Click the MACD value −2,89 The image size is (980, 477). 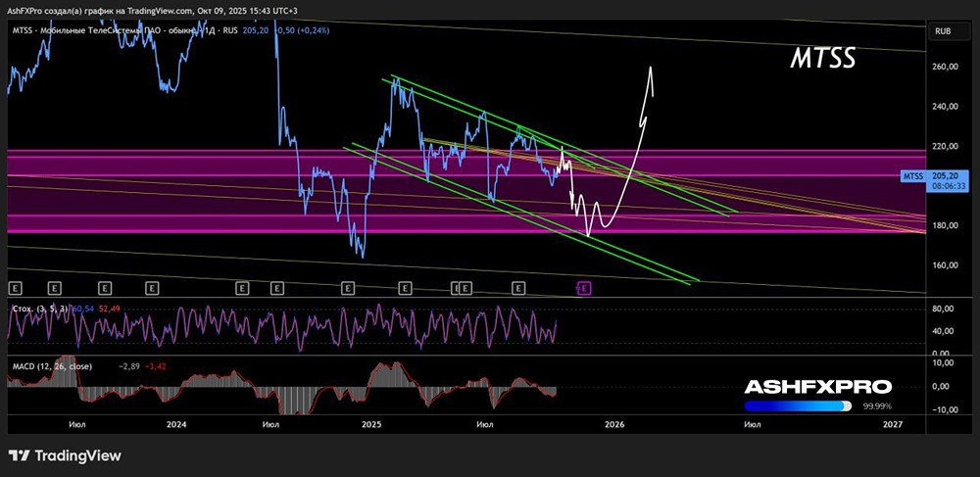pyautogui.click(x=128, y=366)
